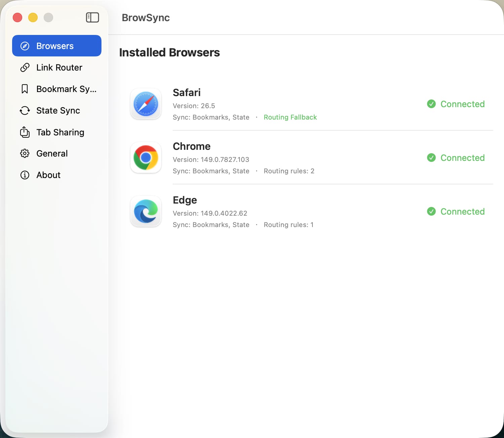Switch to State Sync section
Image resolution: width=504 pixels, height=438 pixels.
tap(57, 111)
